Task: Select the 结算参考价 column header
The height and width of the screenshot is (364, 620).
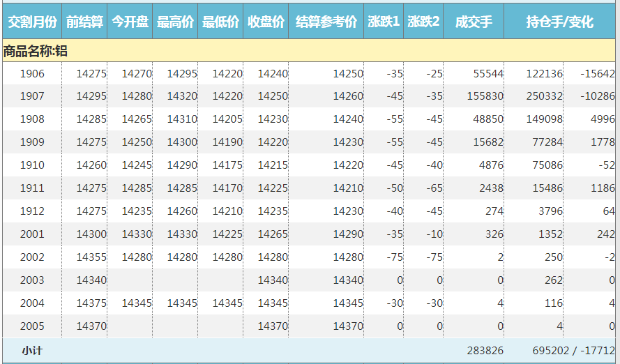Action: [326, 22]
